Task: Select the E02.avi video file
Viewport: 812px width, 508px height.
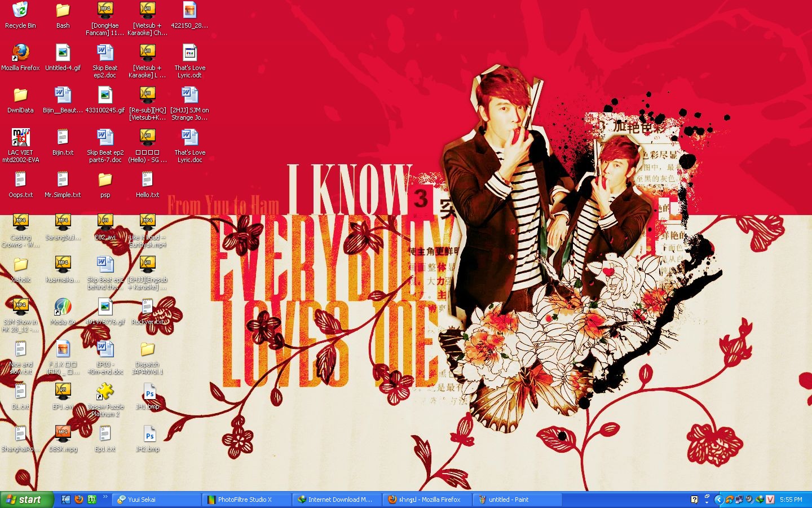Action: click(x=105, y=226)
